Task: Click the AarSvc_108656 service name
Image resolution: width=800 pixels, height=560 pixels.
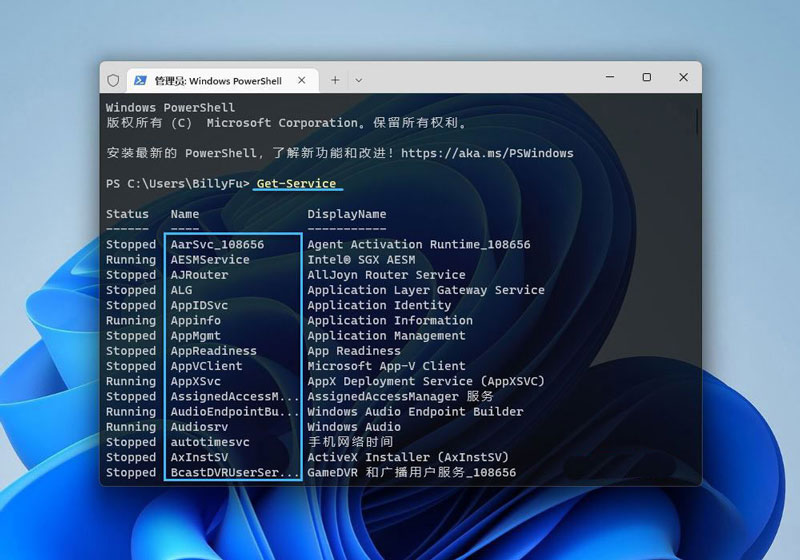Action: (217, 244)
